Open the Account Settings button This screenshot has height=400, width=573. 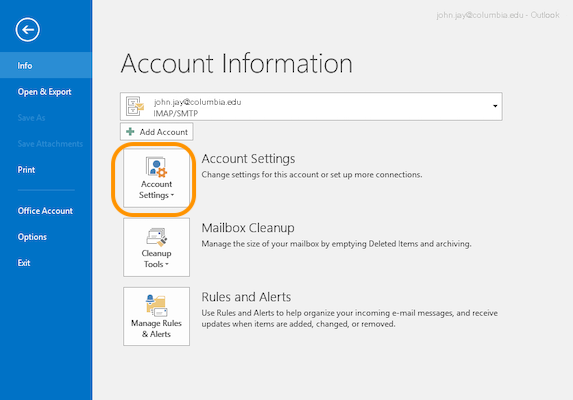click(156, 178)
